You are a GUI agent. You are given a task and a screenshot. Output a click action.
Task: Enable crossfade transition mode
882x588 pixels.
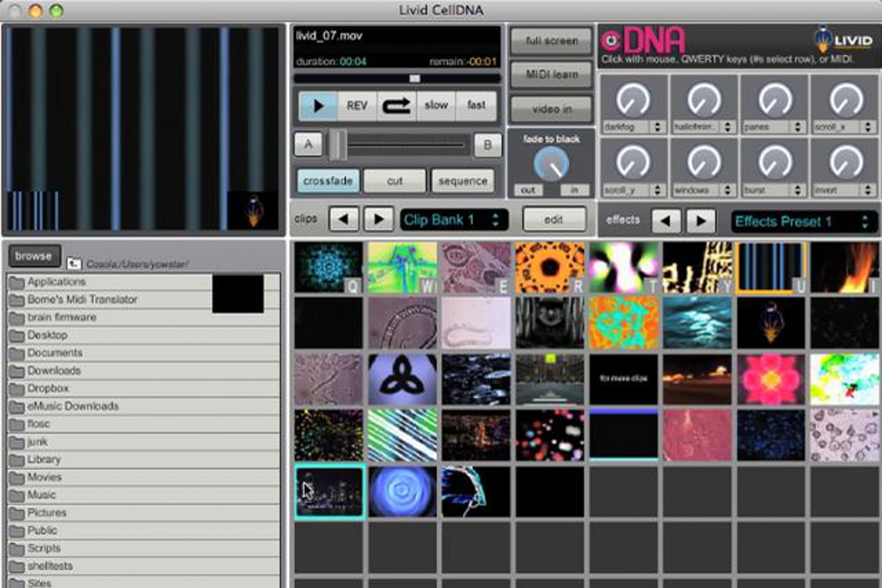tap(328, 181)
